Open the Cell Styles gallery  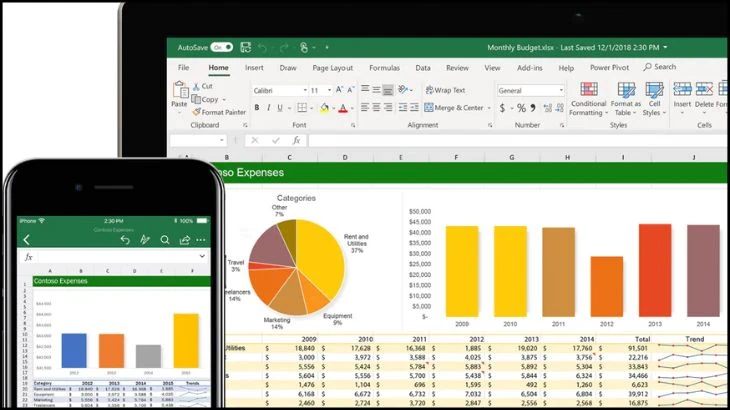(x=654, y=99)
